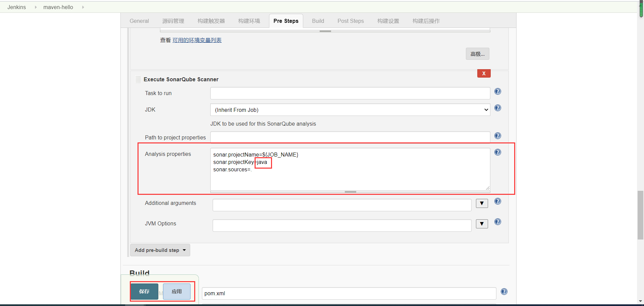Image resolution: width=644 pixels, height=306 pixels.
Task: Open the maven-hello breadcrumb arrow menu
Action: pos(83,7)
